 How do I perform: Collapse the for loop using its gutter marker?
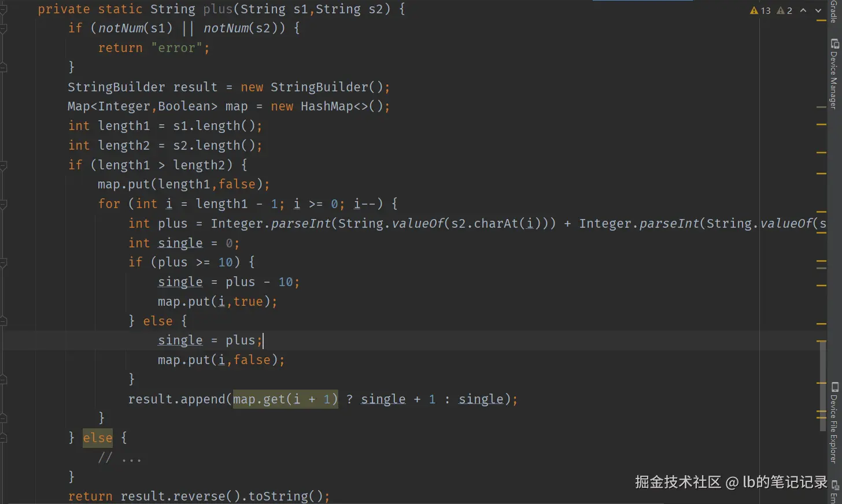pos(3,204)
